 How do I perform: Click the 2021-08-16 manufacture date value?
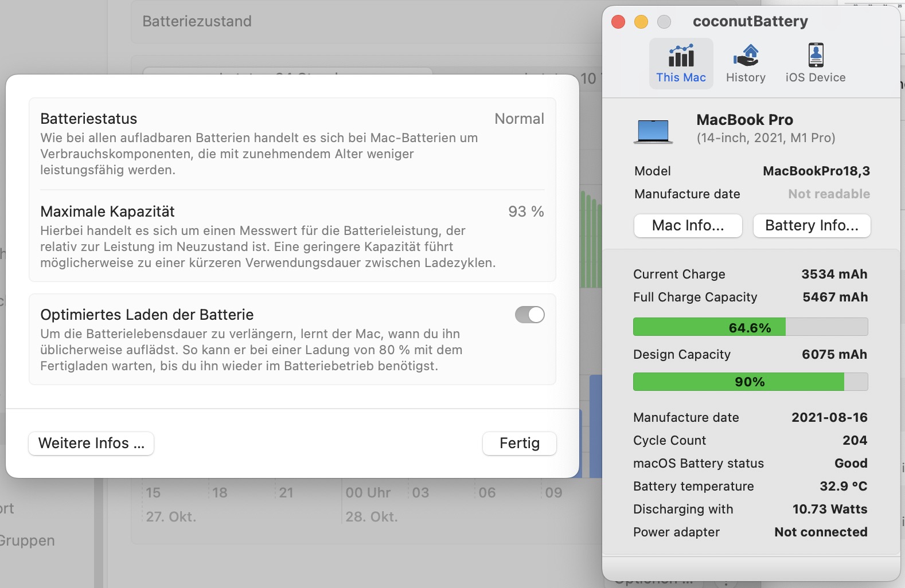click(x=829, y=417)
